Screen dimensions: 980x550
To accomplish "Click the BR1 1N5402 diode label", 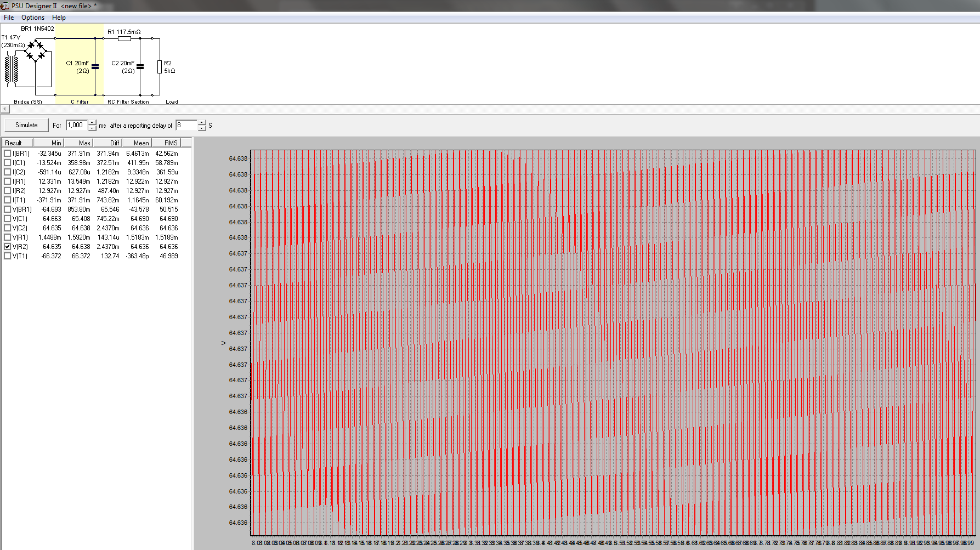I will [37, 29].
